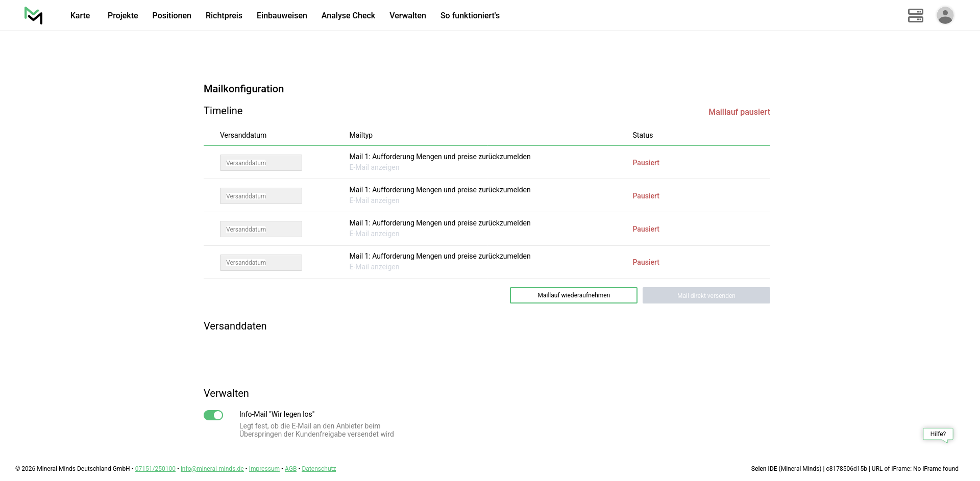Image resolution: width=980 pixels, height=481 pixels.
Task: Open E-Mail anzeigen in second row
Action: pos(374,200)
